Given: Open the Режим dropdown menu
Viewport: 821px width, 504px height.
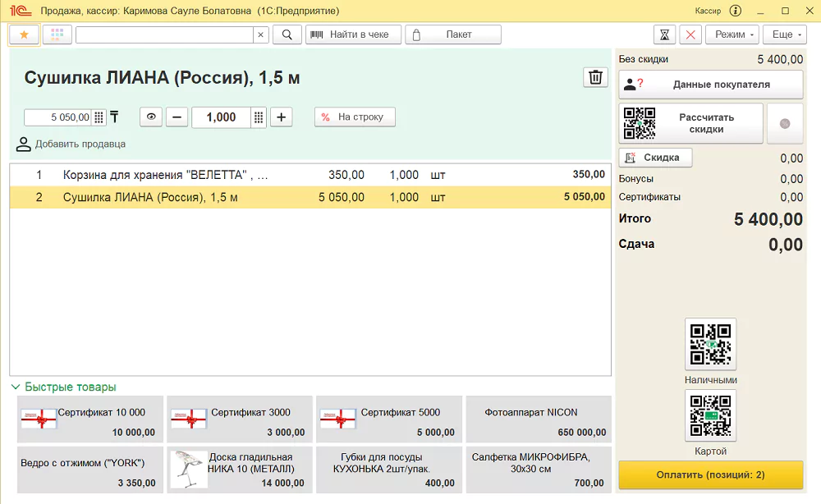Looking at the screenshot, I should 733,34.
